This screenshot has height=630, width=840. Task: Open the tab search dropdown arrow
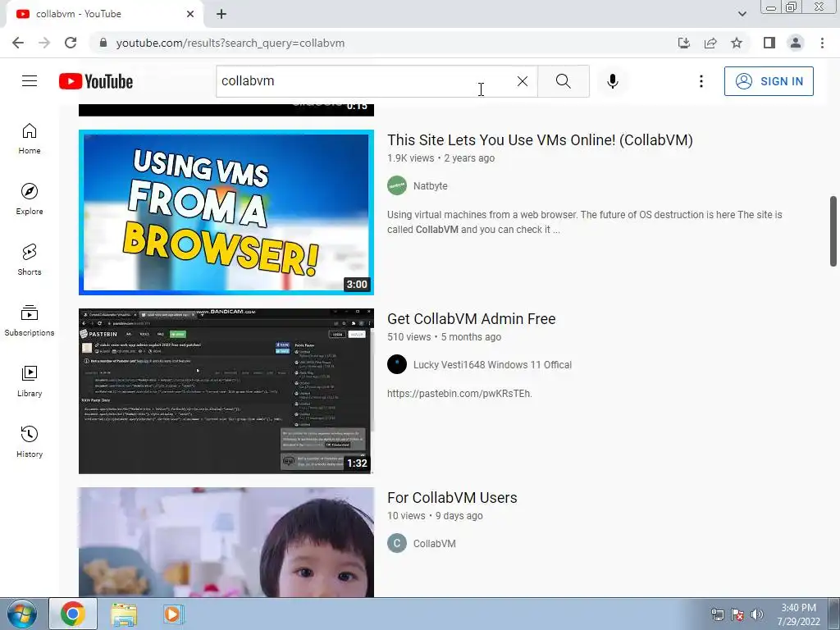[742, 14]
